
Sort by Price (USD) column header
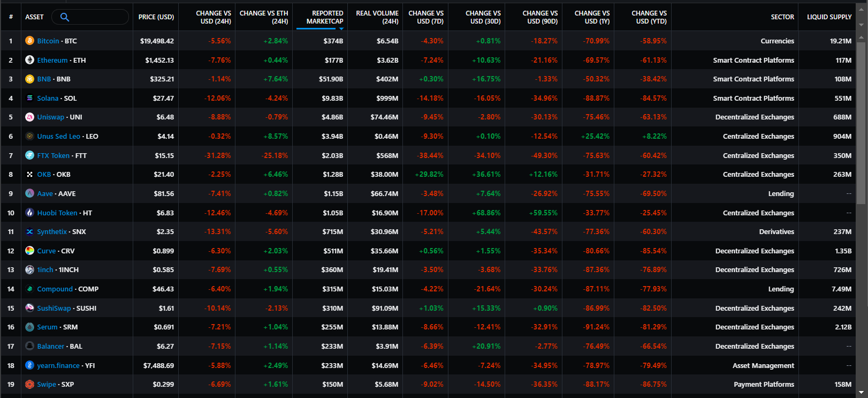156,17
